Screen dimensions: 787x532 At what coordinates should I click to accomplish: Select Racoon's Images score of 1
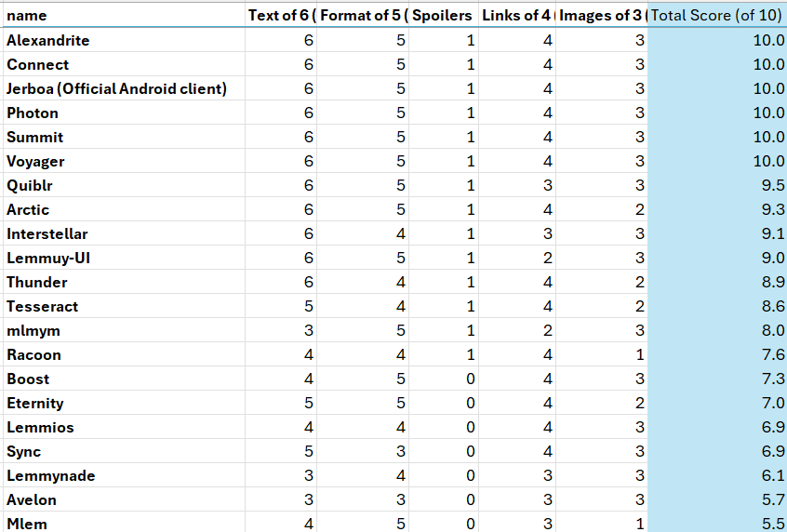pyautogui.click(x=602, y=354)
